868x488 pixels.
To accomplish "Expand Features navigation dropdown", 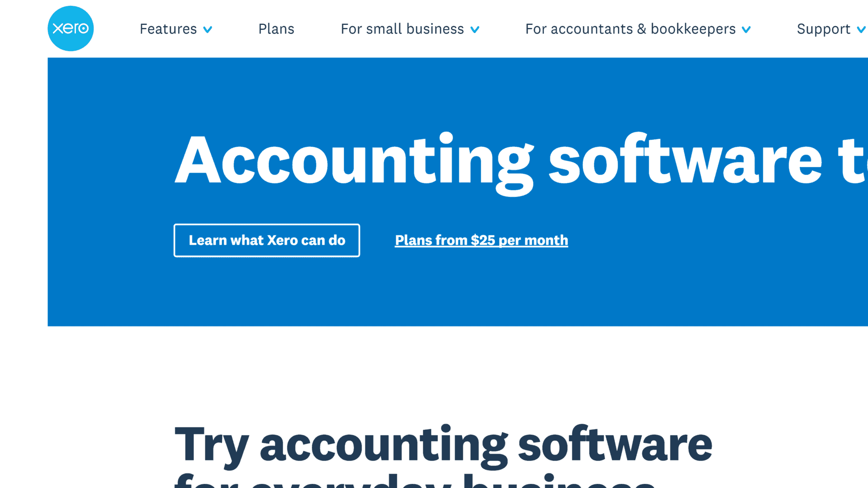I will tap(175, 28).
